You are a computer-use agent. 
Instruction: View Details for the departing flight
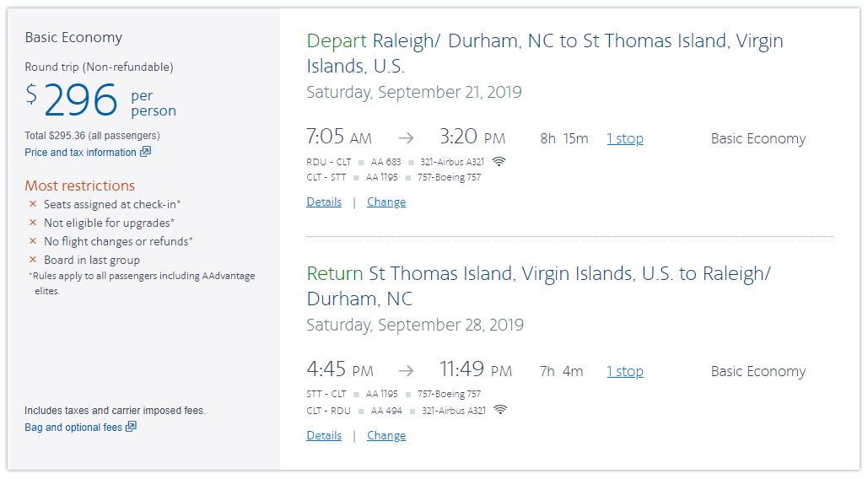click(324, 202)
